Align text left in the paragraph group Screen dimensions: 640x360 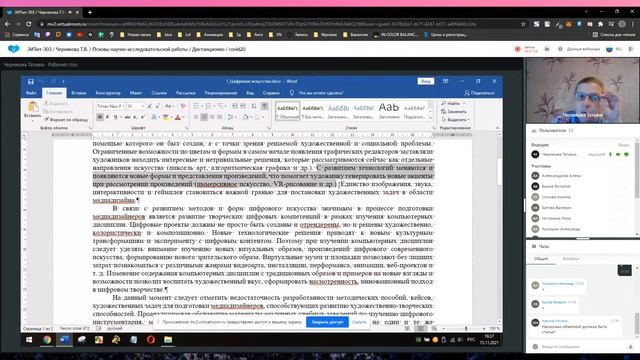[x=196, y=117]
